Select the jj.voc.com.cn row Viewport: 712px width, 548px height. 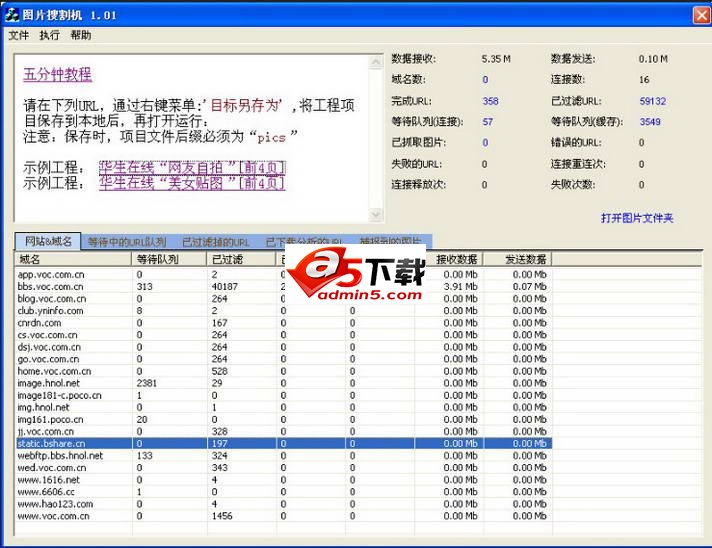click(283, 431)
